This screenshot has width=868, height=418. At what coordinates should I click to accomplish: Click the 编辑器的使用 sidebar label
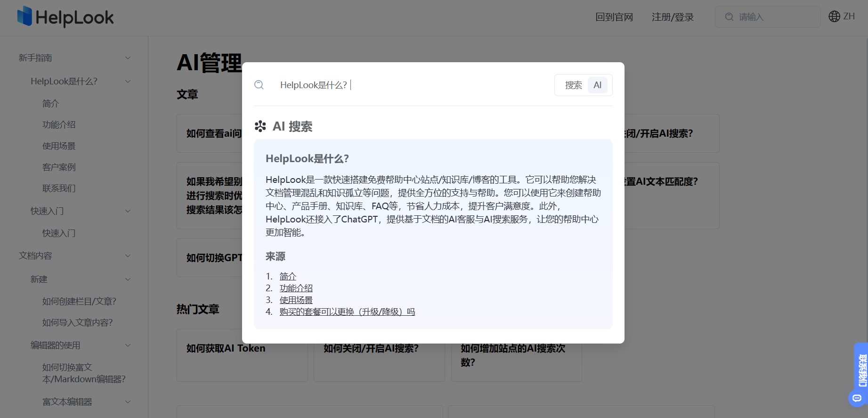click(56, 345)
